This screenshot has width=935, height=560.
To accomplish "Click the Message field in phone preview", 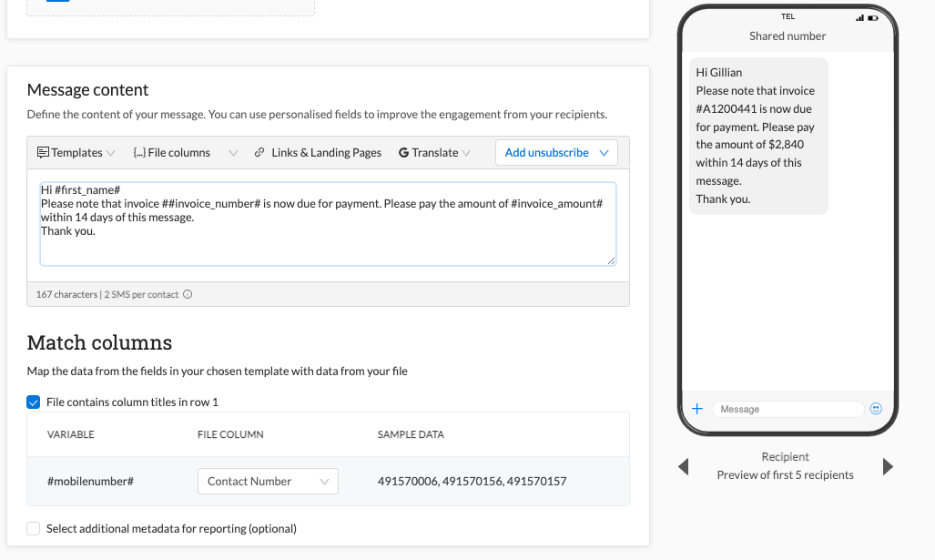I will click(788, 409).
